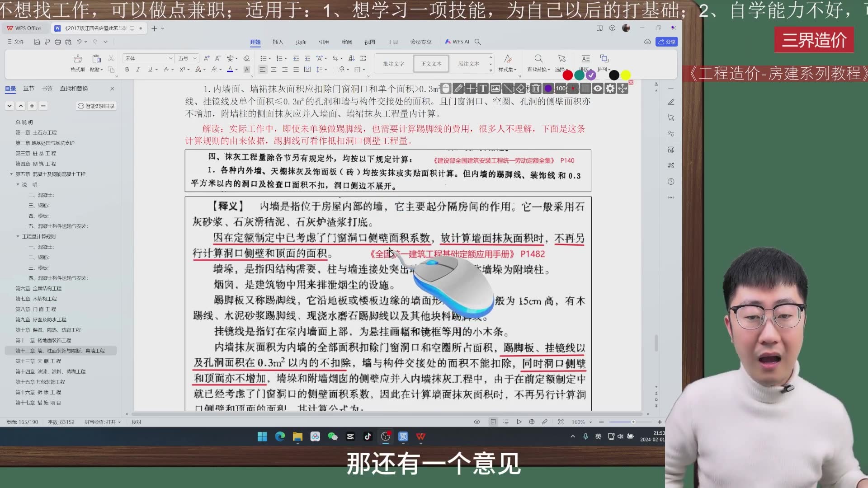Toggle align left
The image size is (868, 488).
pos(262,70)
